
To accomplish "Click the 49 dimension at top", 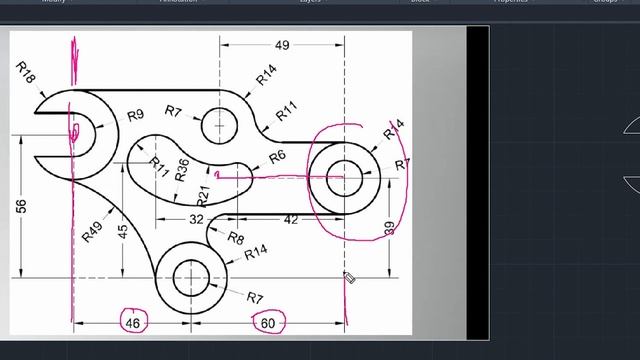I will click(282, 45).
